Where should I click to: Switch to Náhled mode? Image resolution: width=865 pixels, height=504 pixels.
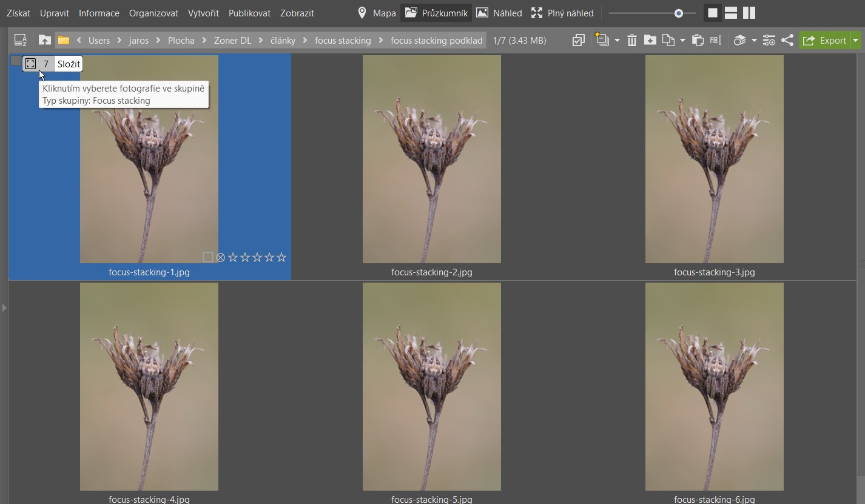point(499,13)
